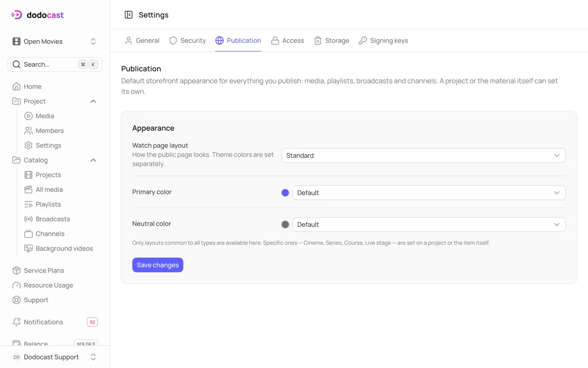588x368 pixels.
Task: Click the General tab person icon
Action: pyautogui.click(x=129, y=40)
